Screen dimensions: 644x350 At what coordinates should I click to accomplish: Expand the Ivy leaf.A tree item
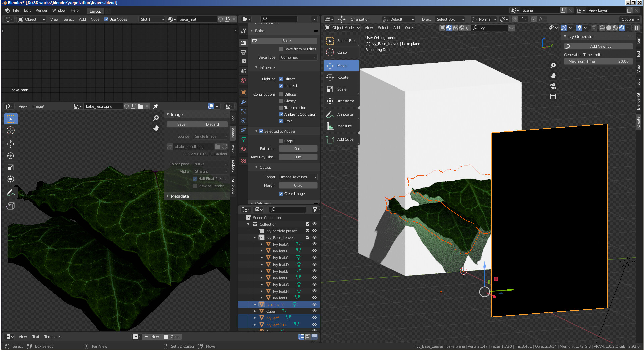point(262,244)
